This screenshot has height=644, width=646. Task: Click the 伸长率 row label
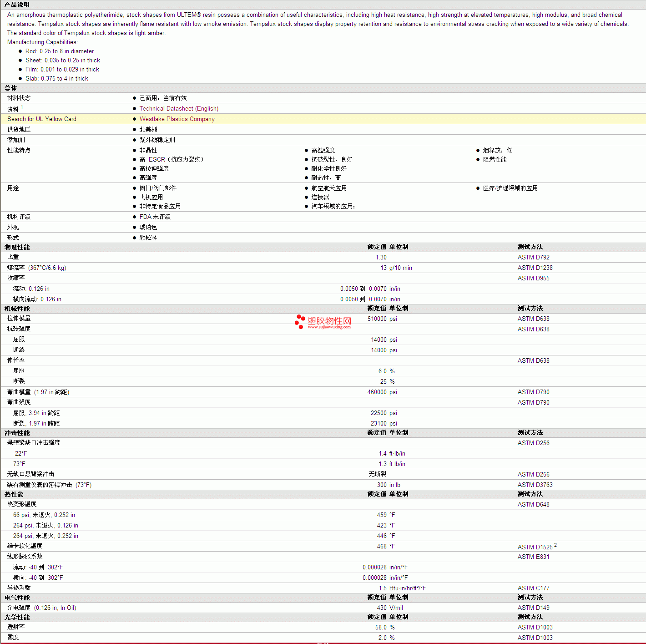click(16, 360)
